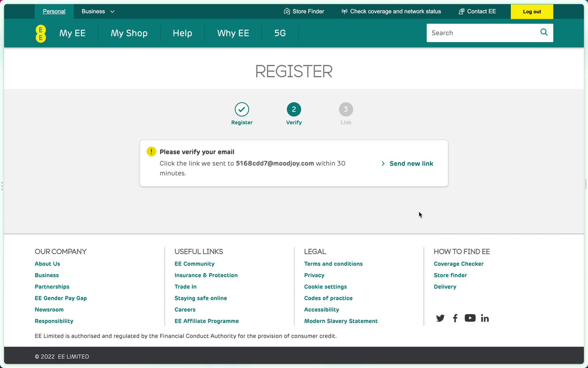Click the yellow warning exclamation icon
Image resolution: width=588 pixels, height=368 pixels.
click(151, 151)
